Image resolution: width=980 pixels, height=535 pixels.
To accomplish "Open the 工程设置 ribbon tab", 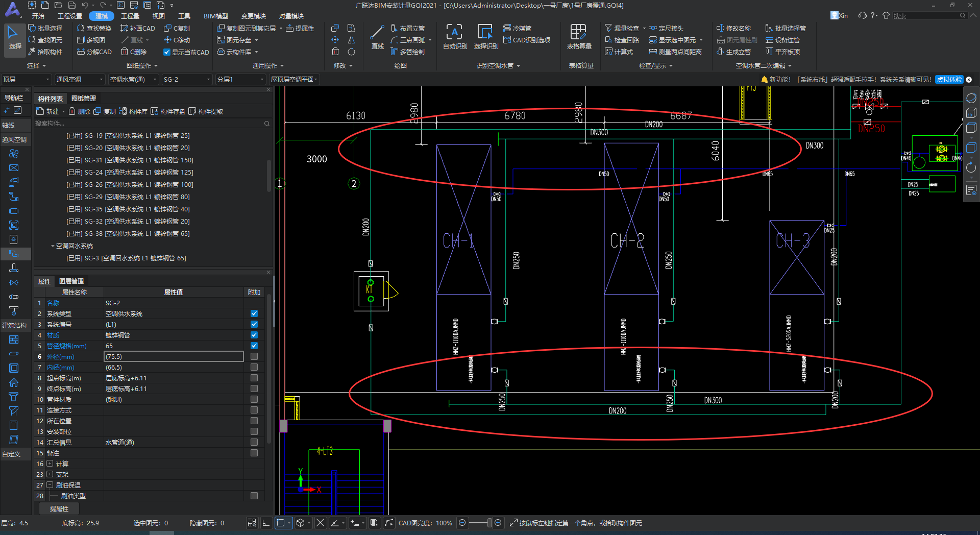I will pyautogui.click(x=70, y=16).
